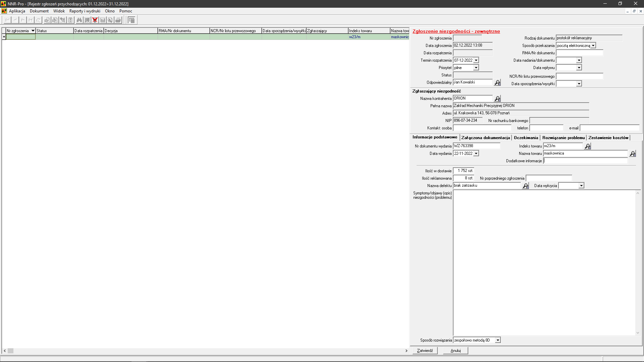Switch to Zestawienie kosztów tab
Viewport: 644px width, 362px height.
tap(608, 138)
